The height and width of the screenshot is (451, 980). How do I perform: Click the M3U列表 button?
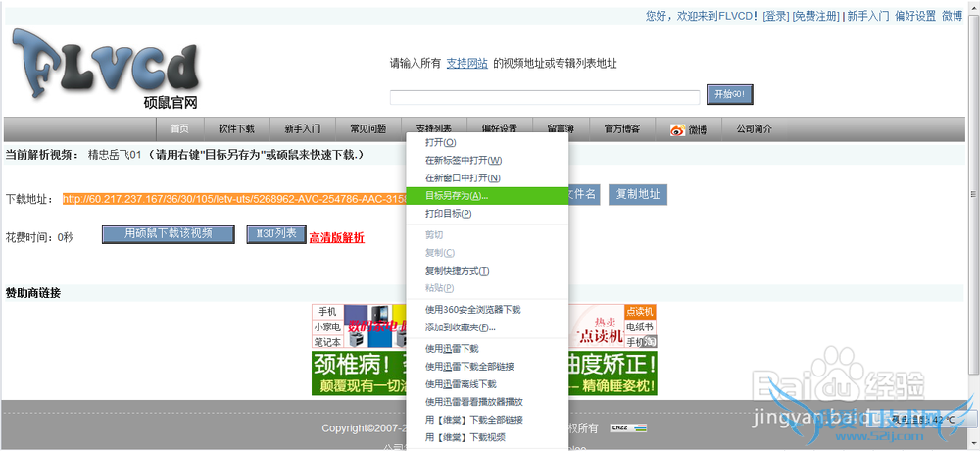click(x=276, y=234)
